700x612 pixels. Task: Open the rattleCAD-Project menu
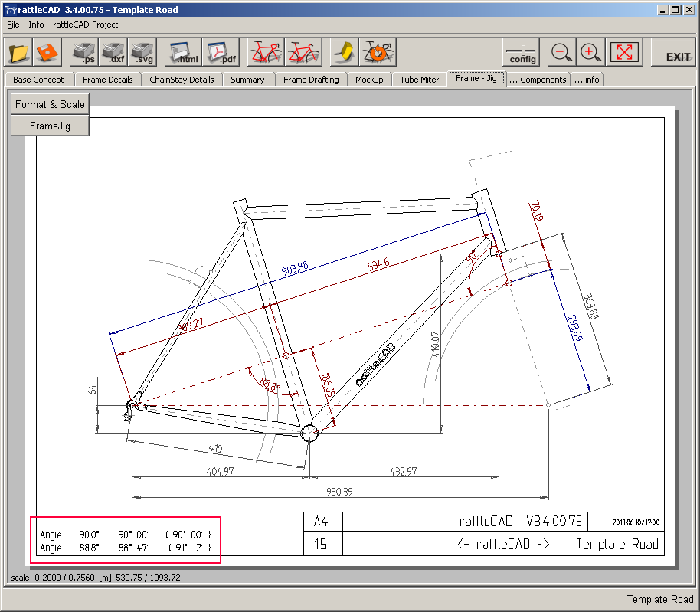(x=85, y=25)
